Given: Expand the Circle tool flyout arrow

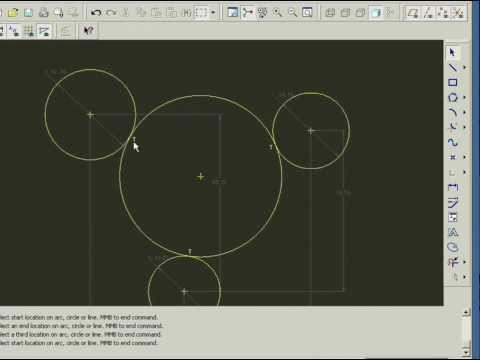Looking at the screenshot, I should click(x=464, y=98).
